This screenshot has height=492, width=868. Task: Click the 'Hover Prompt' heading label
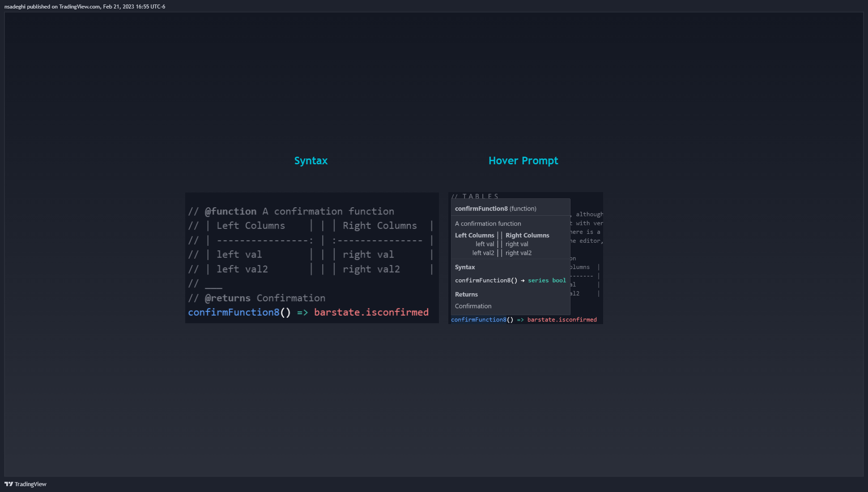click(523, 161)
